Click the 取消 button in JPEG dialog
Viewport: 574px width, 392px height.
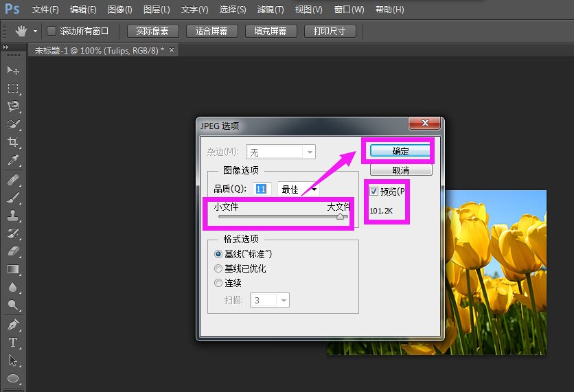click(400, 170)
